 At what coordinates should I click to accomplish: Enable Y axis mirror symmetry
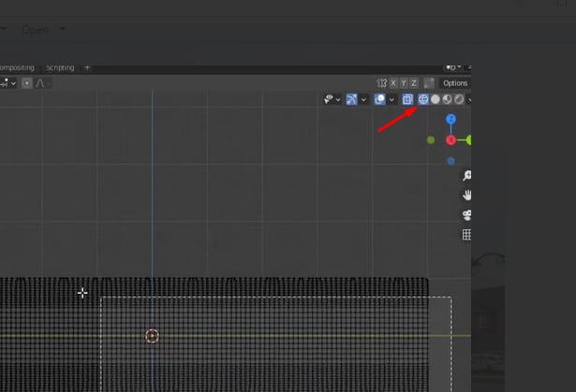point(404,83)
